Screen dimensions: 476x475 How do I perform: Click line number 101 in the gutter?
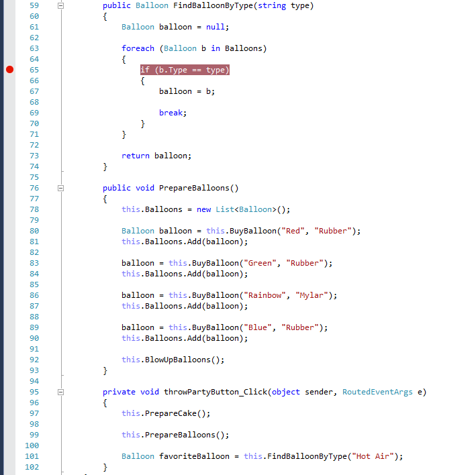[x=32, y=456]
